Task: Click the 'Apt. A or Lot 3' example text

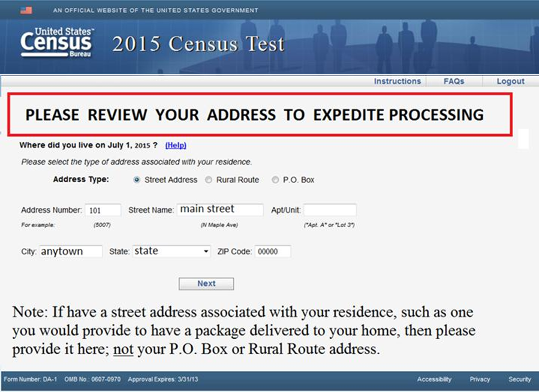Action: pos(329,225)
